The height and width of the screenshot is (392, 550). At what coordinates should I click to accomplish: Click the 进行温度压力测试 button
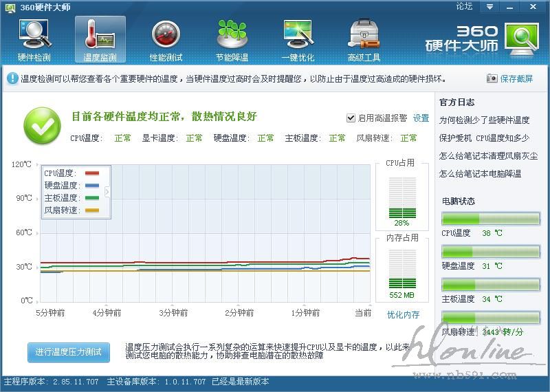coord(69,352)
